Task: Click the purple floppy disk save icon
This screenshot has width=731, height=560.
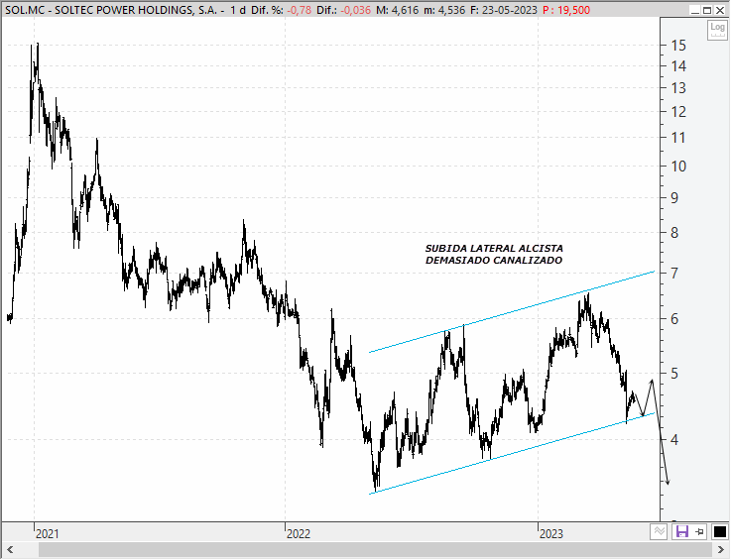Action: tap(682, 531)
